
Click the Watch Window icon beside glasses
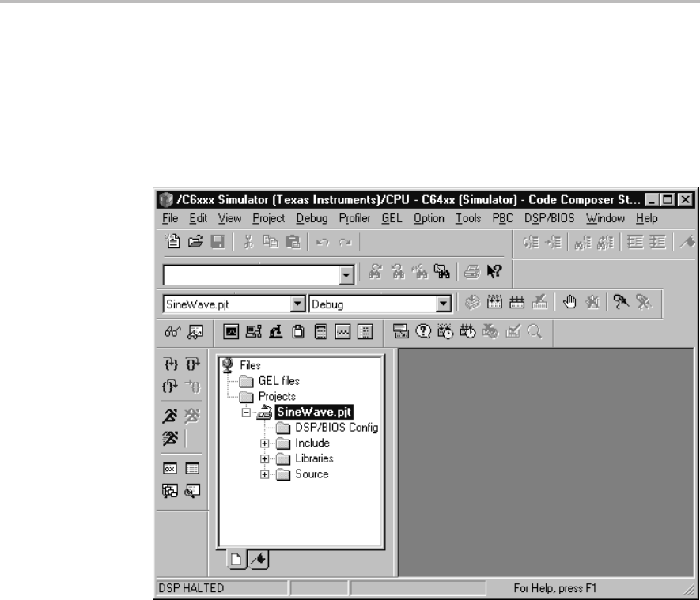(195, 332)
